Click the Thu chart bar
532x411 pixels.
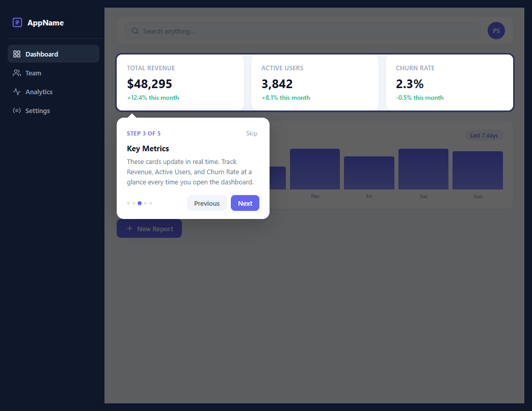(315, 169)
